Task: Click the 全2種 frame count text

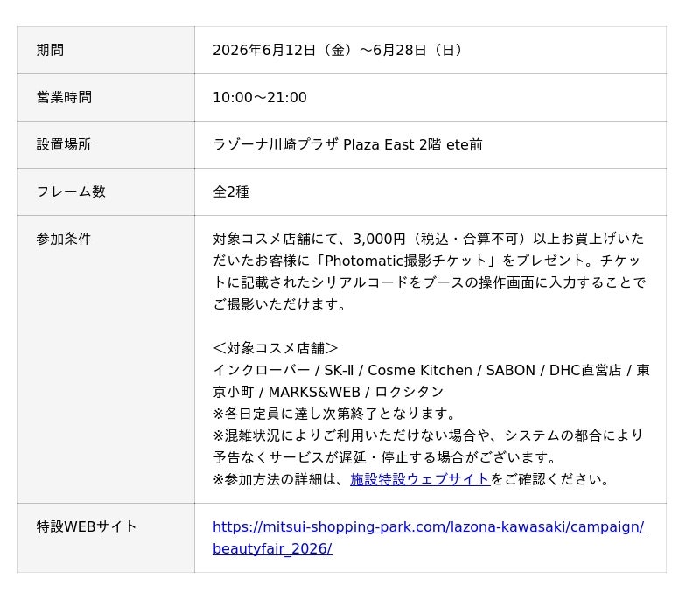Action: (231, 192)
